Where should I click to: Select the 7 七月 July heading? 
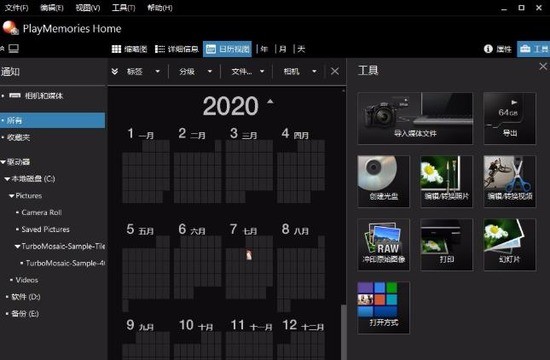[243, 229]
